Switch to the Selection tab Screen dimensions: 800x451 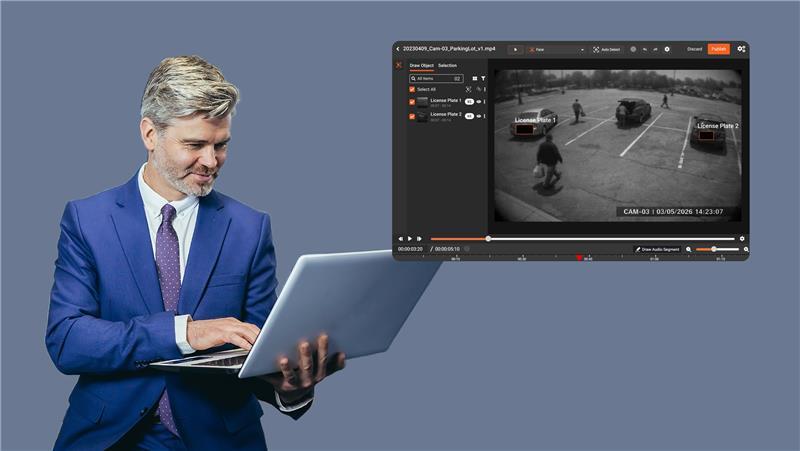click(447, 65)
